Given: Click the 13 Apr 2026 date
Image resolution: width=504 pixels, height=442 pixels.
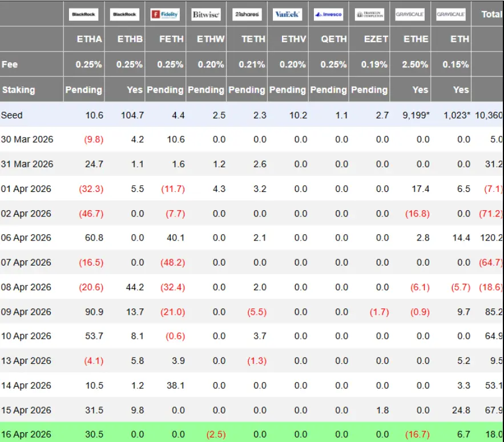Looking at the screenshot, I should tap(26, 360).
